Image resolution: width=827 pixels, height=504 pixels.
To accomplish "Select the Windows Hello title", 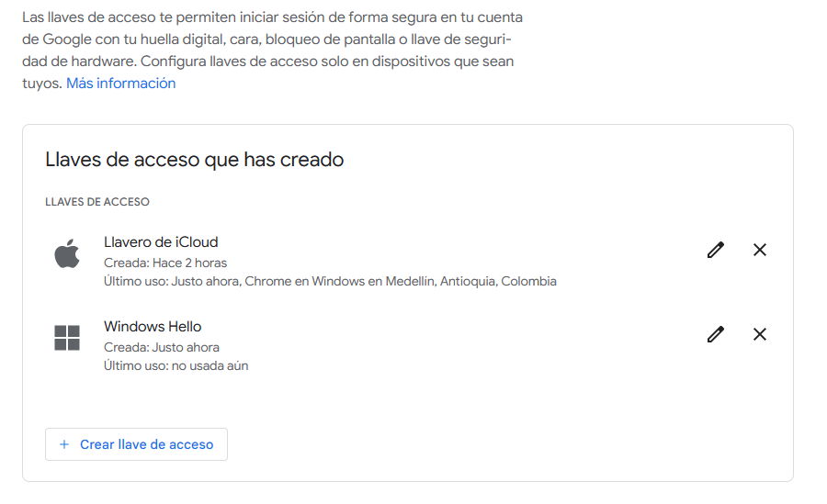I will pos(153,326).
